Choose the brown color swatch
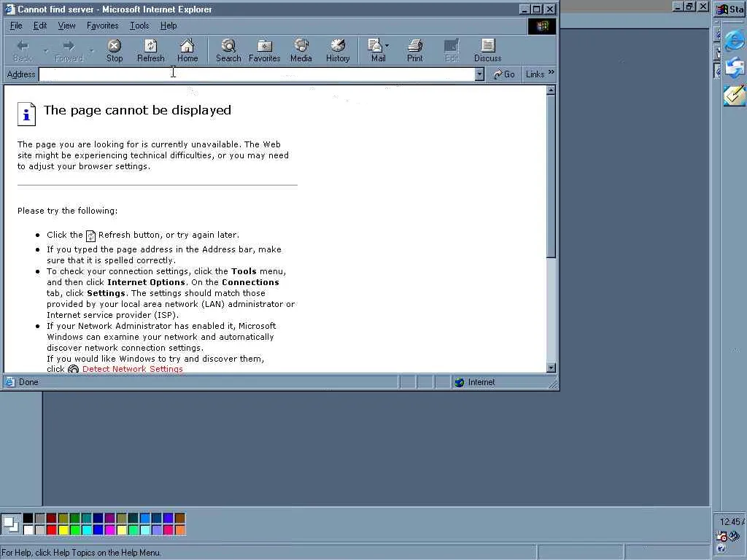Image resolution: width=747 pixels, height=560 pixels. pyautogui.click(x=179, y=518)
